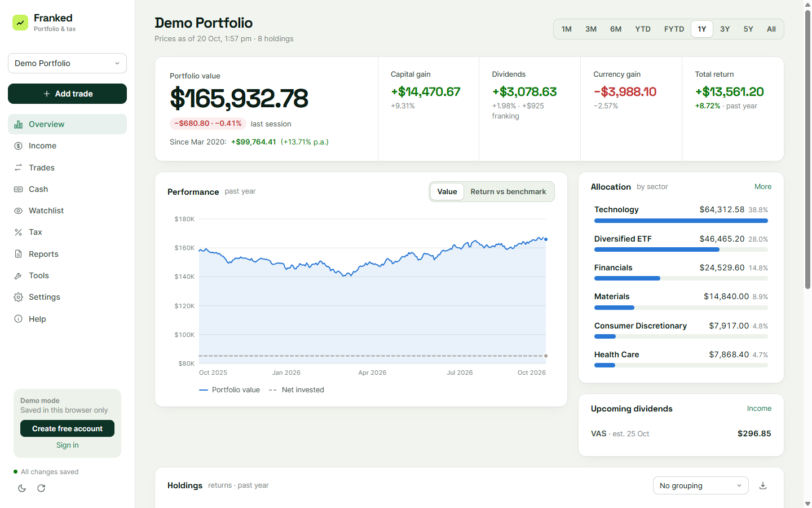This screenshot has height=508, width=812.
Task: Click the Overview bar chart icon
Action: point(19,124)
